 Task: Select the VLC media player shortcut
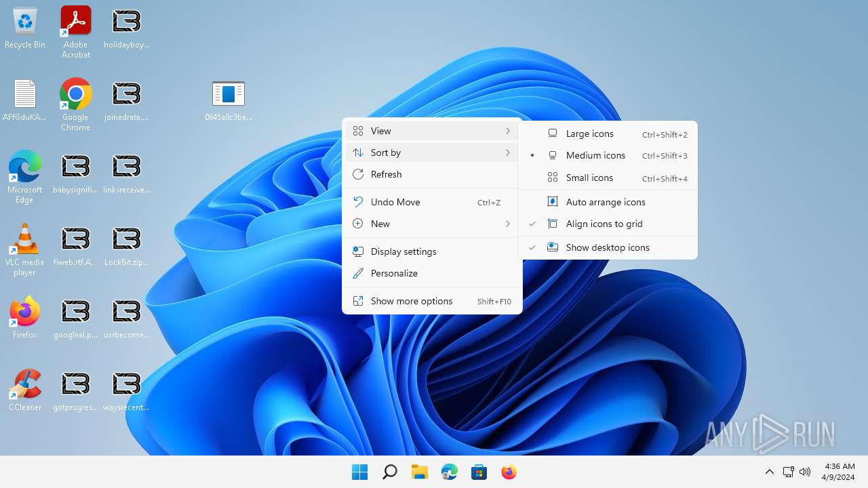(25, 249)
